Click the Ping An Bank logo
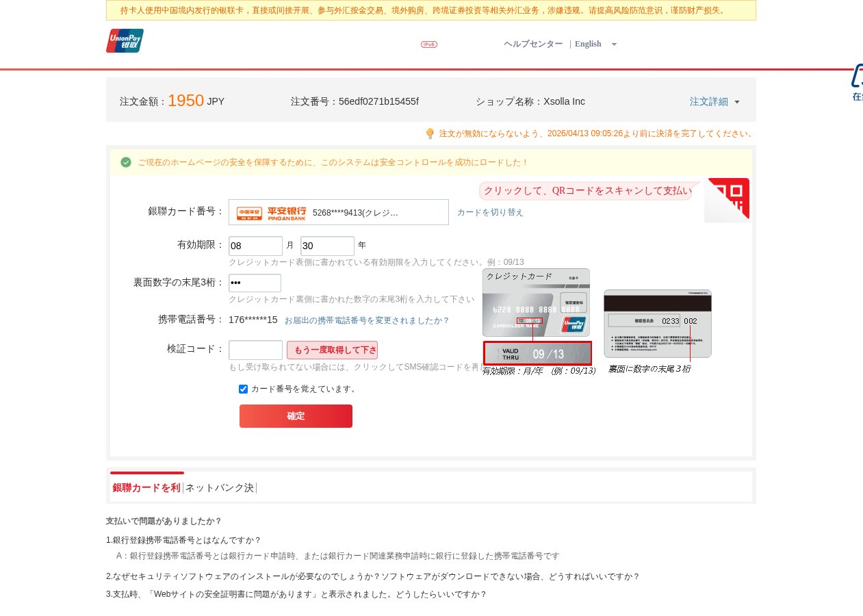The height and width of the screenshot is (616, 863). [x=271, y=213]
